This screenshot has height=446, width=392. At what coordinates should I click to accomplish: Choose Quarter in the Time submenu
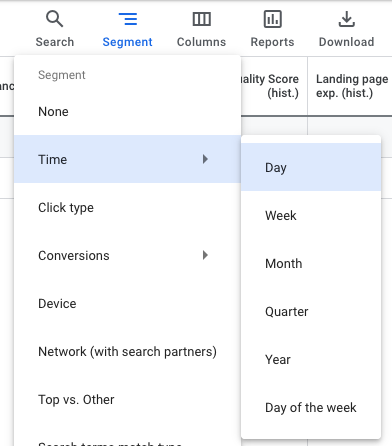click(311, 311)
